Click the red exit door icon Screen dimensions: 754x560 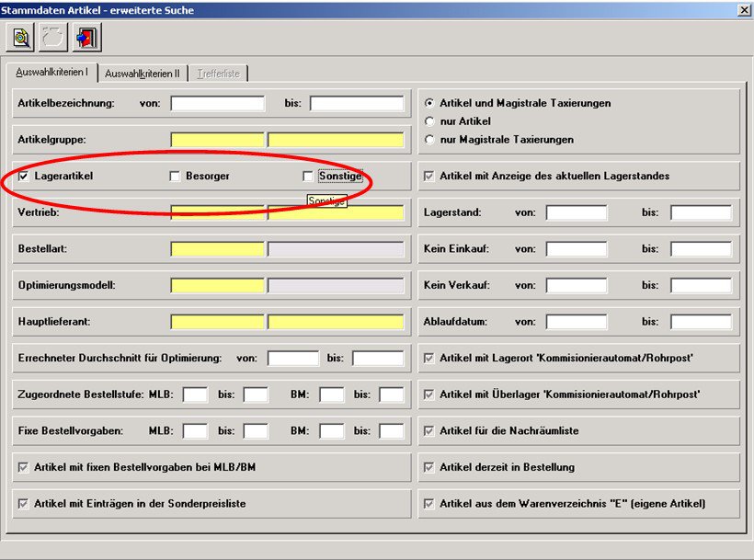point(86,38)
